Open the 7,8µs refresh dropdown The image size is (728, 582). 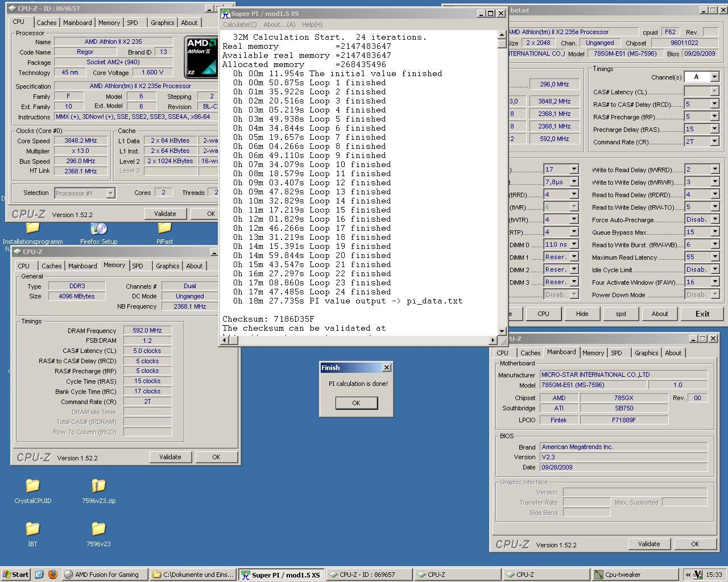(574, 182)
